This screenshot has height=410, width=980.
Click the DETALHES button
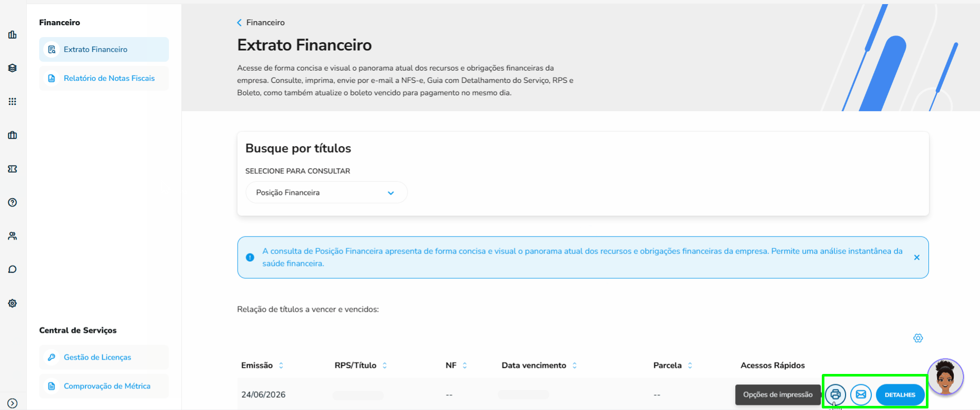(x=900, y=395)
